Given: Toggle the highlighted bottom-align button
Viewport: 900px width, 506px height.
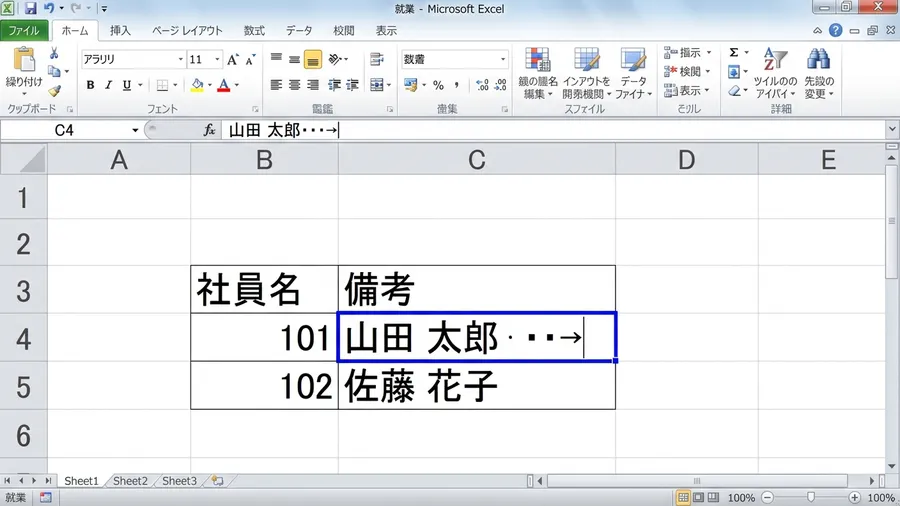Looking at the screenshot, I should 313,59.
